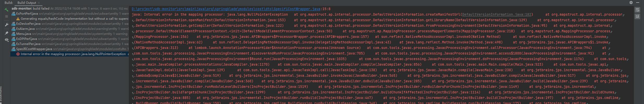This screenshot has height=104, width=644.
Task: Click the Rebuild hammer icon
Action: (6, 10)
